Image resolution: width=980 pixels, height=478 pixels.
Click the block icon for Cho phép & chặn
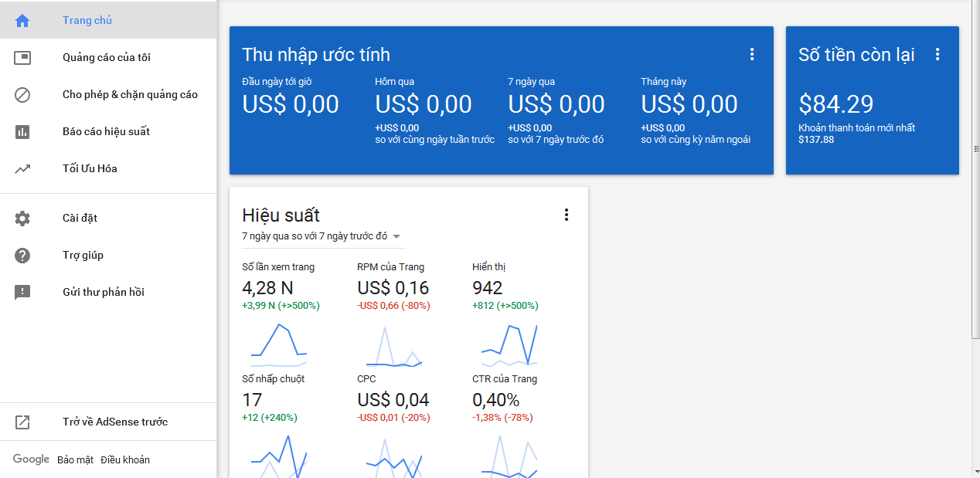[x=22, y=95]
